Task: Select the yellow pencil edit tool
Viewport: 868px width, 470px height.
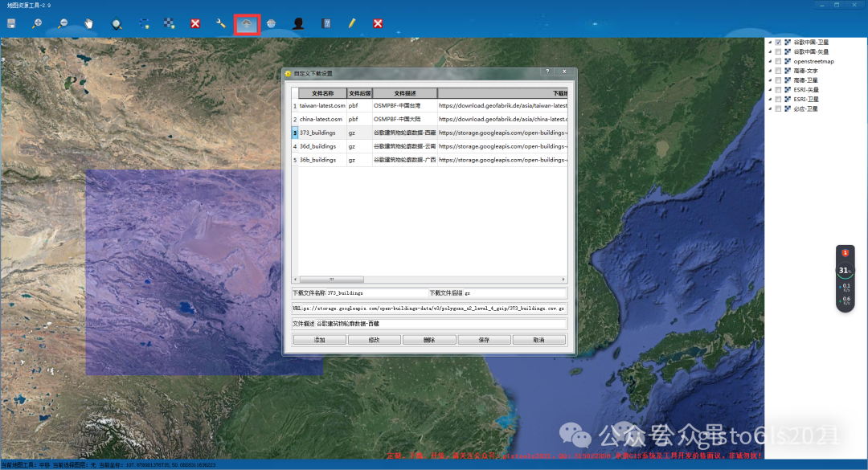Action: (352, 23)
